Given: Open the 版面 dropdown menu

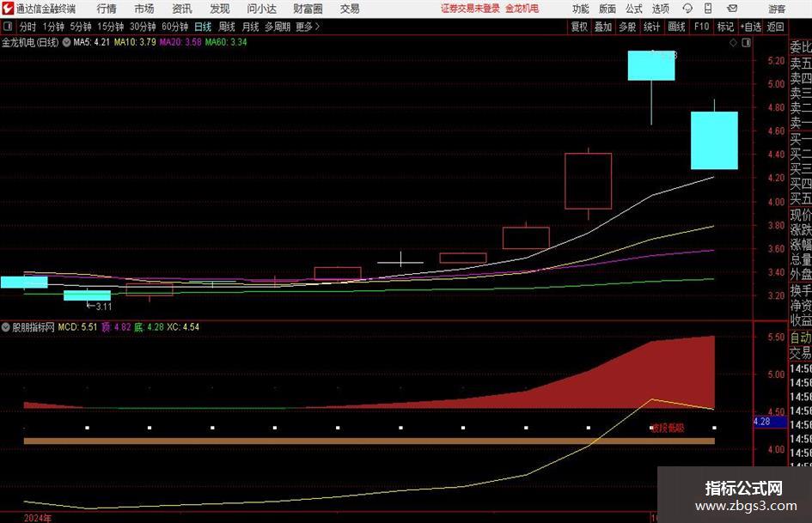Looking at the screenshot, I should pos(607,9).
